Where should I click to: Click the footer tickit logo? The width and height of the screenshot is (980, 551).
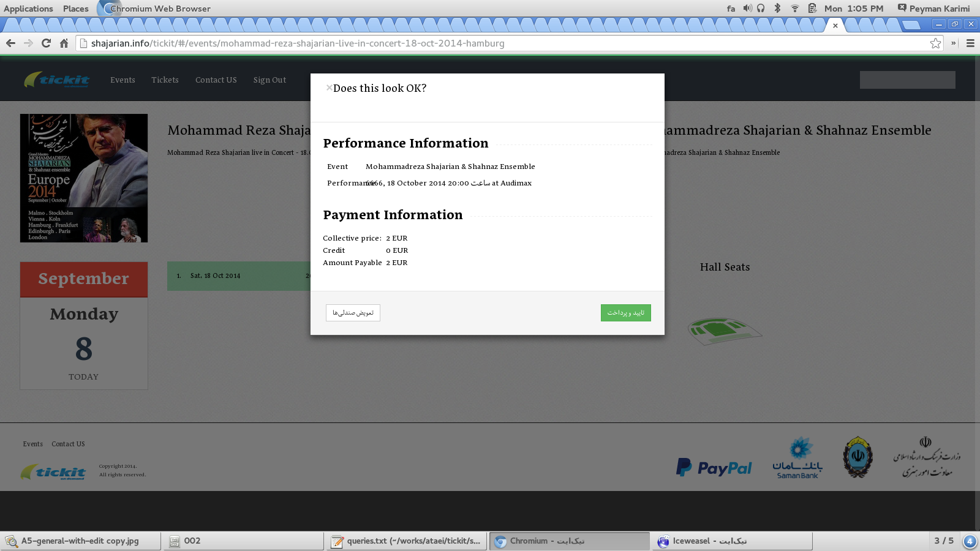pyautogui.click(x=53, y=472)
